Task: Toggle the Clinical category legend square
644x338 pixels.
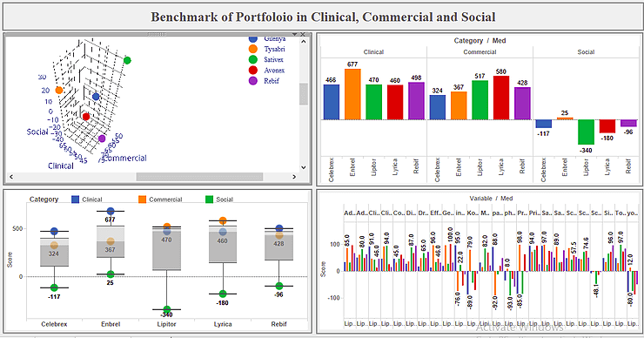Action: (x=75, y=199)
